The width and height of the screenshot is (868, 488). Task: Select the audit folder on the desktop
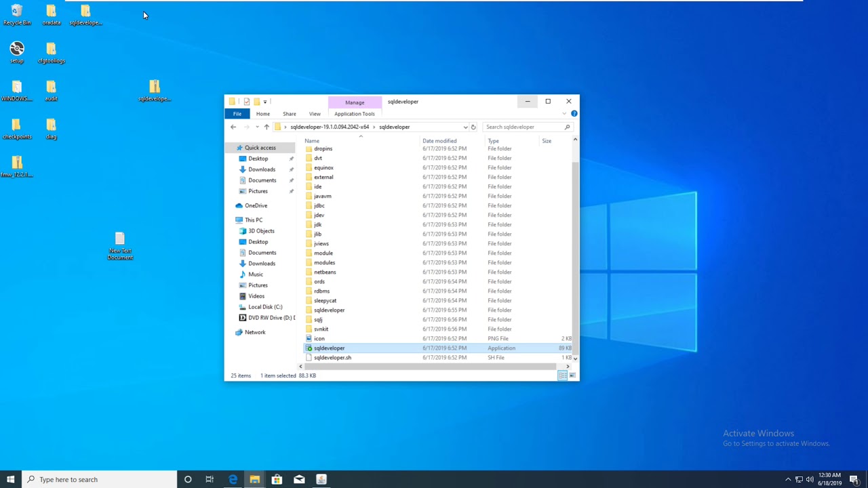tap(51, 91)
